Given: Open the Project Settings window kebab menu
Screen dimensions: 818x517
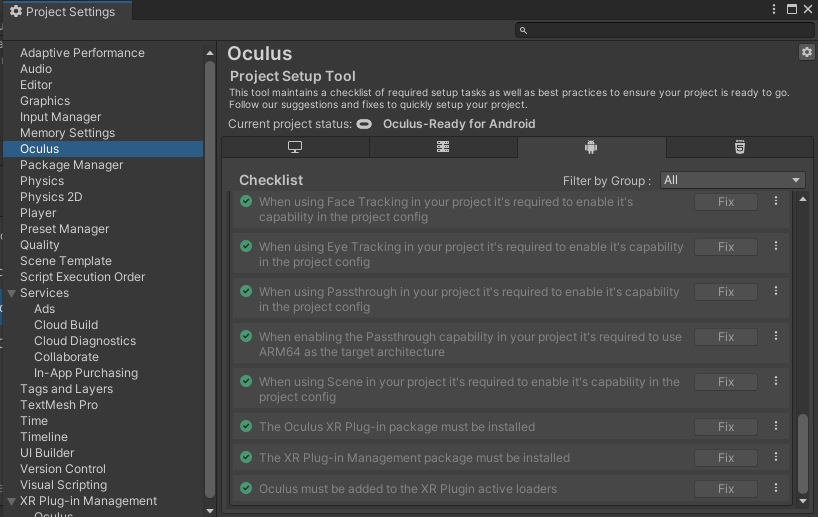Looking at the screenshot, I should (774, 9).
